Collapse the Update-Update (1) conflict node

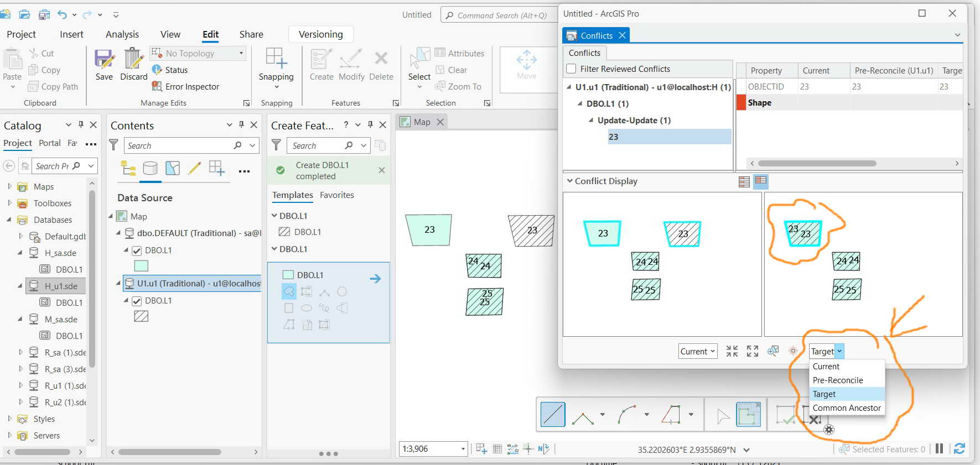591,120
